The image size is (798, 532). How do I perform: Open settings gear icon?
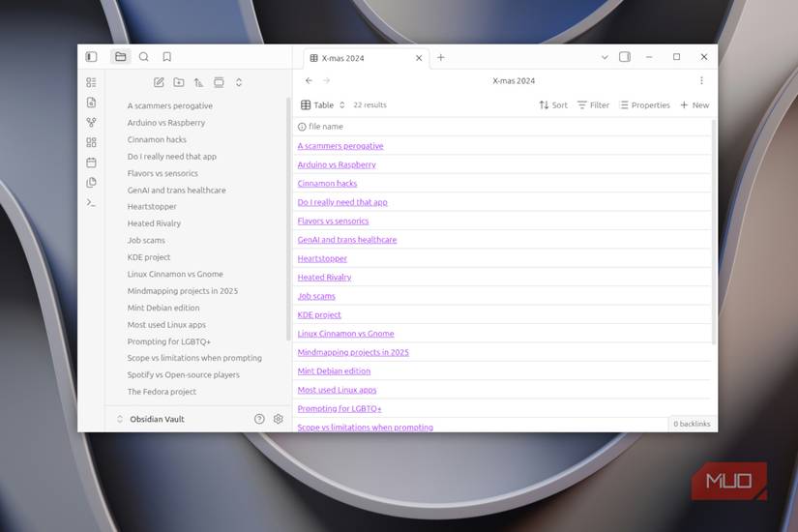click(278, 419)
